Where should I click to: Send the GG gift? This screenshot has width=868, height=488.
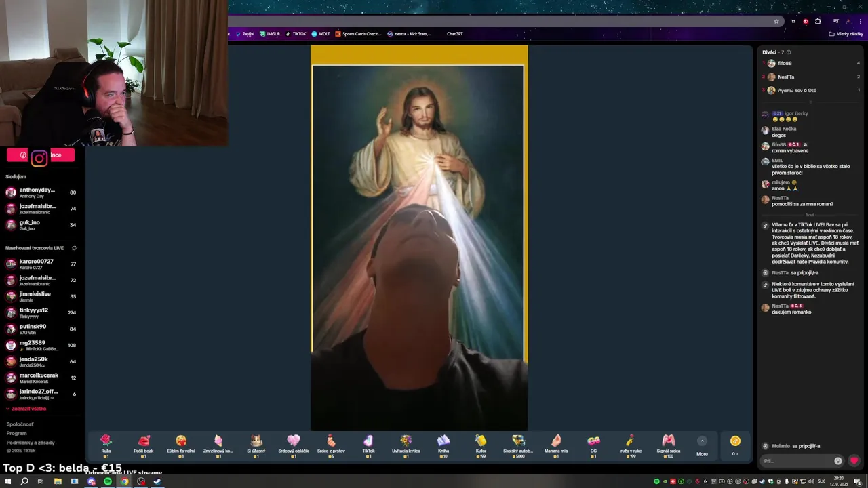point(593,446)
